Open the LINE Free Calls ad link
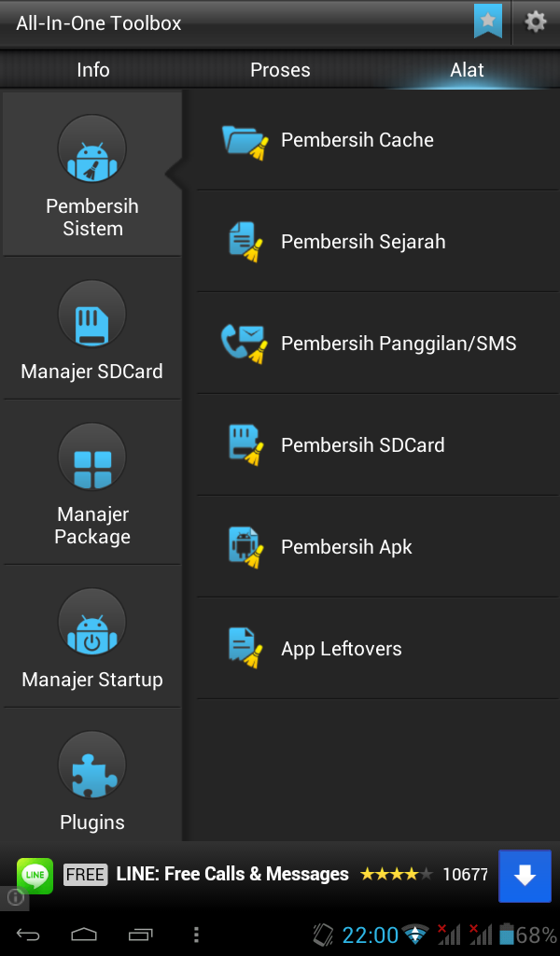This screenshot has height=956, width=560. tap(232, 874)
